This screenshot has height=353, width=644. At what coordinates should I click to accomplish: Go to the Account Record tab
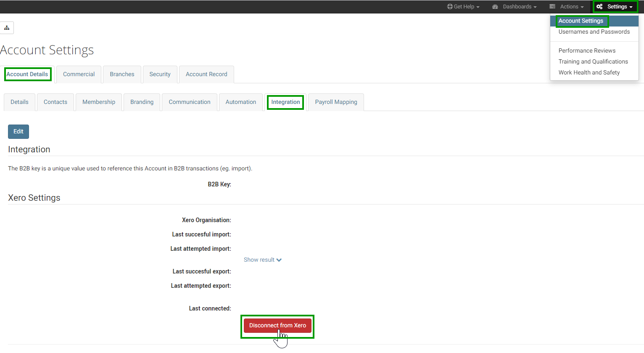206,74
